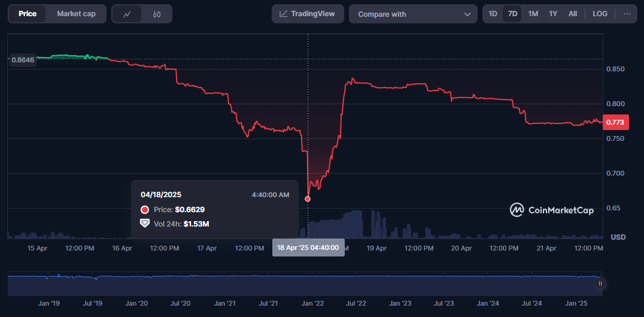Click Jan '24 on navigator axis
This screenshot has height=317, width=644.
[x=488, y=303]
